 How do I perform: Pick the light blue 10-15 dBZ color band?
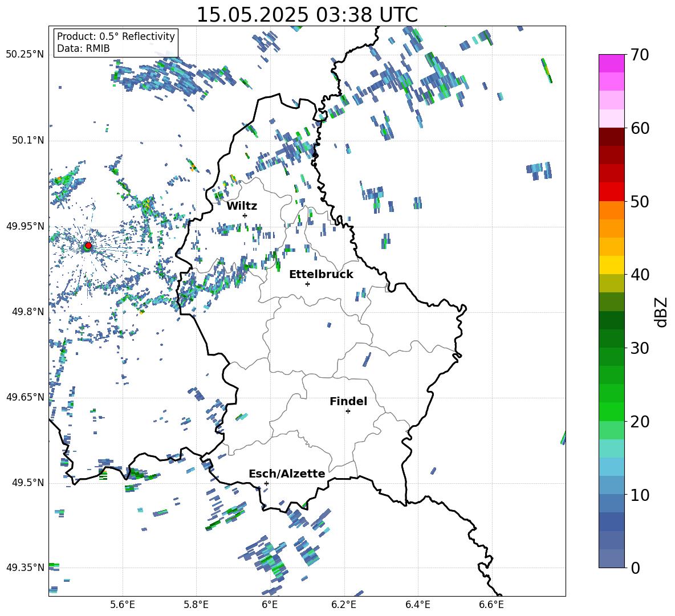point(612,476)
